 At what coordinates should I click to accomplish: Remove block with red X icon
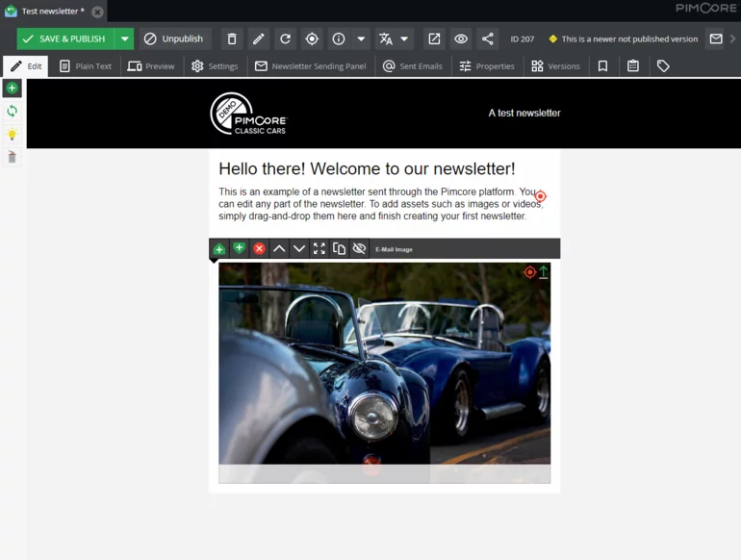pos(259,248)
